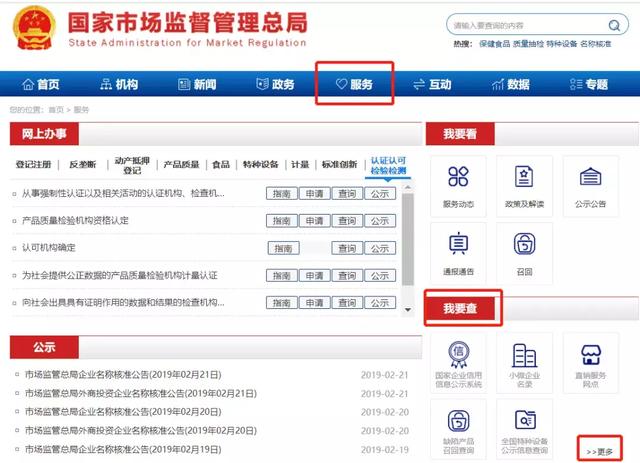
Task: Open 市场监管总局企业名称核准公告(2019年02月21日)
Action: [x=123, y=374]
